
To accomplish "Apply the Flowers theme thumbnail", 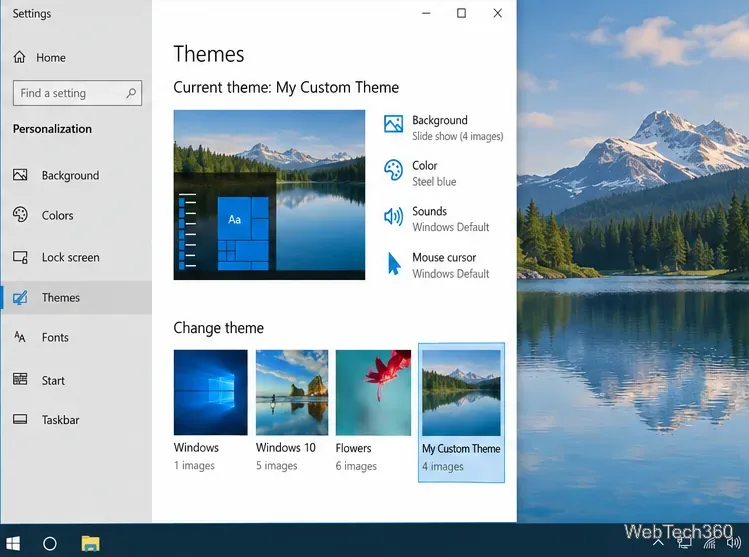I will [373, 392].
